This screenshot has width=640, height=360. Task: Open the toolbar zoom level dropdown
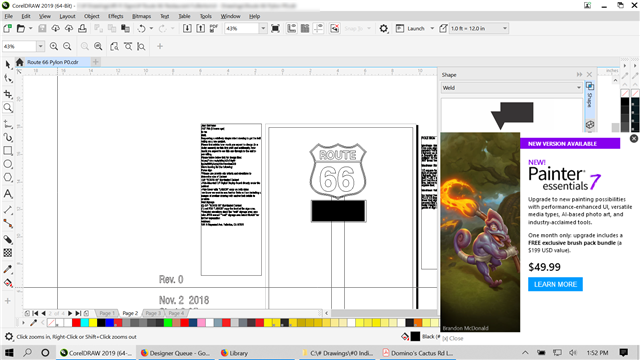point(263,29)
